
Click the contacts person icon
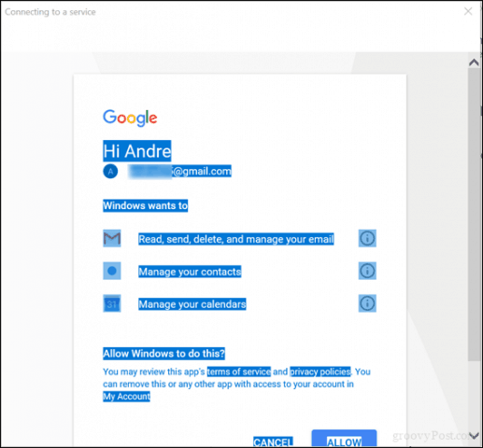[112, 271]
